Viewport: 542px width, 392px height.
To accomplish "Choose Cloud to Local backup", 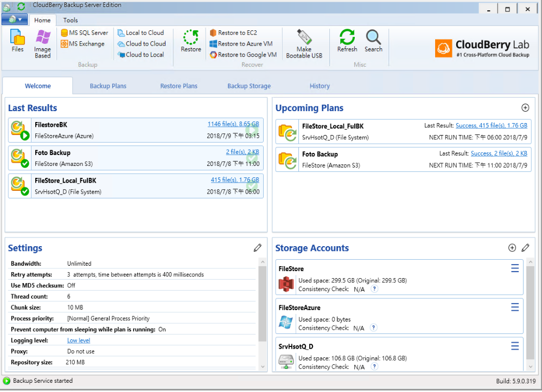I will 141,55.
